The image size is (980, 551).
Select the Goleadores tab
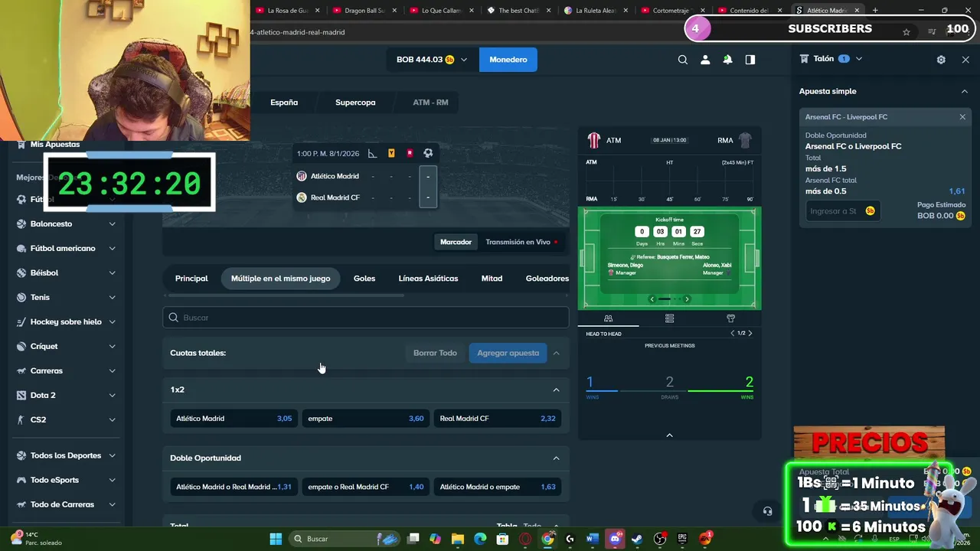(547, 279)
